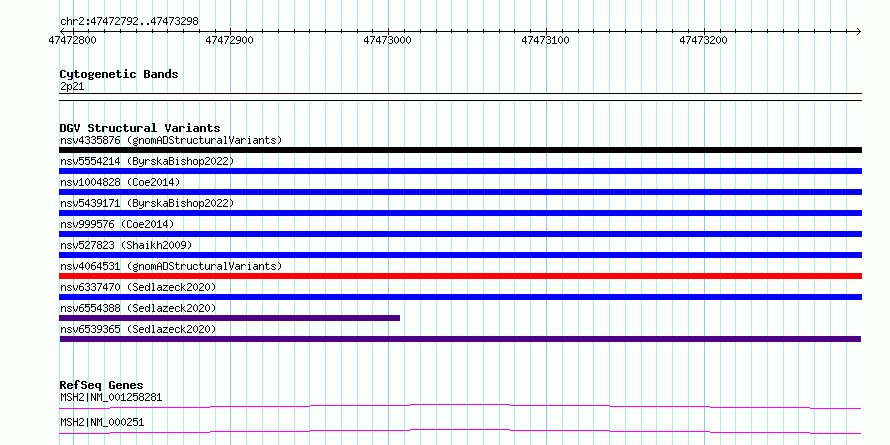Click chr2:47472792..47473298 coordinate text
Viewport: 890px width, 445px height.
click(x=129, y=22)
